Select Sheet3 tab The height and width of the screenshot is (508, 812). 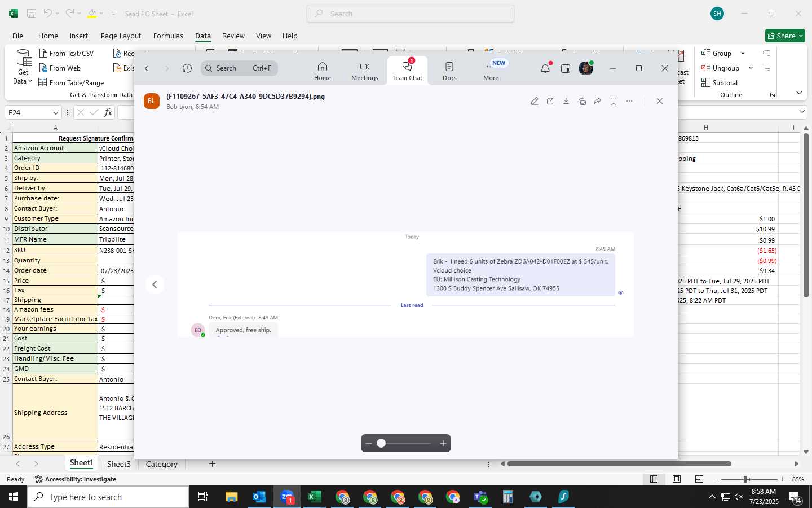click(118, 464)
